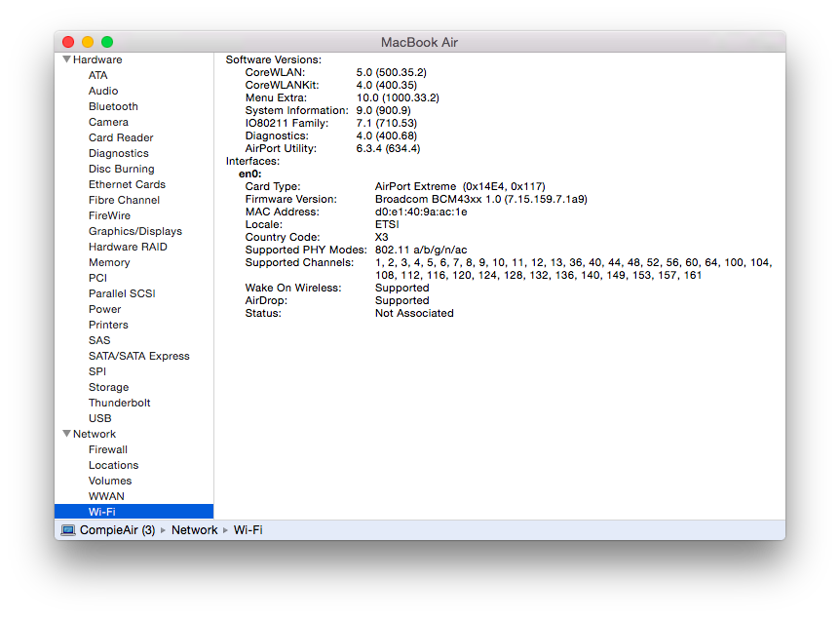Click Menu Extra version 10.0 (1000.33.2)

pyautogui.click(x=398, y=97)
